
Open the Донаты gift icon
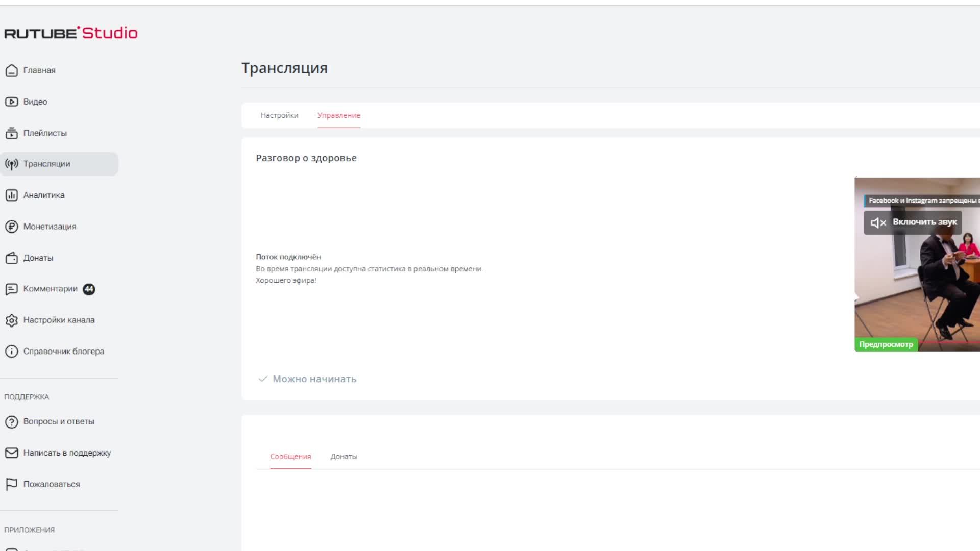[12, 258]
